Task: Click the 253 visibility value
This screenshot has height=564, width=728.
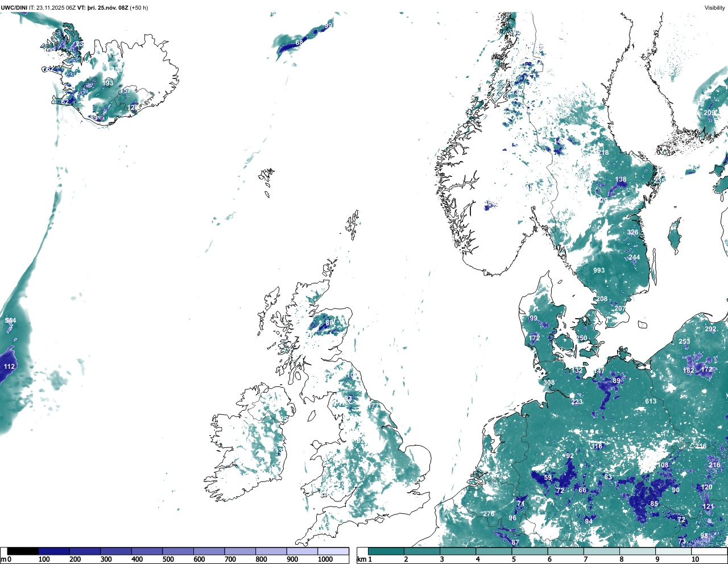Action: [684, 341]
